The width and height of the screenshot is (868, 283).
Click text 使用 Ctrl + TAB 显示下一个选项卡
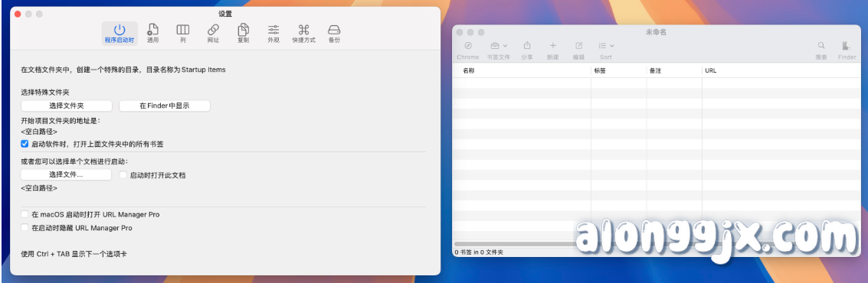(x=74, y=254)
